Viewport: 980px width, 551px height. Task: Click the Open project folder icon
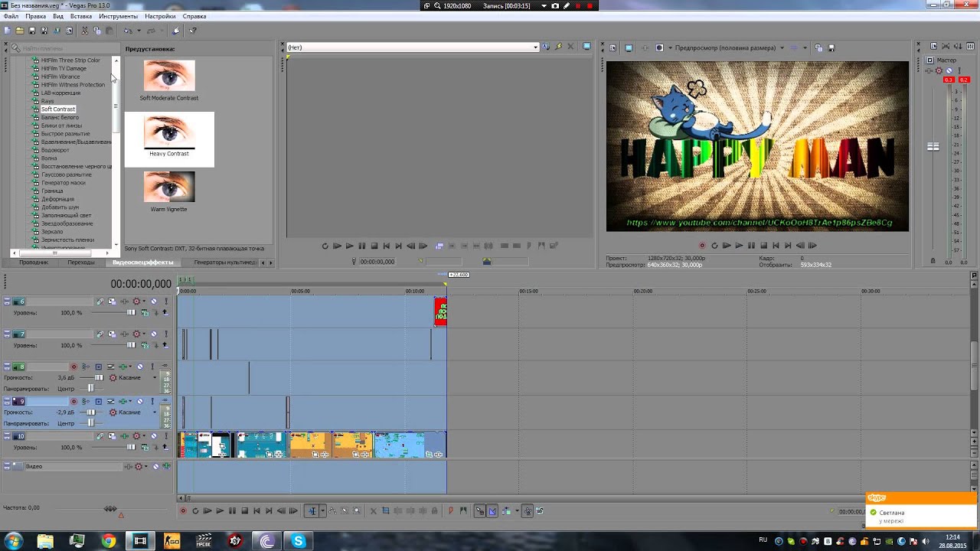point(20,31)
